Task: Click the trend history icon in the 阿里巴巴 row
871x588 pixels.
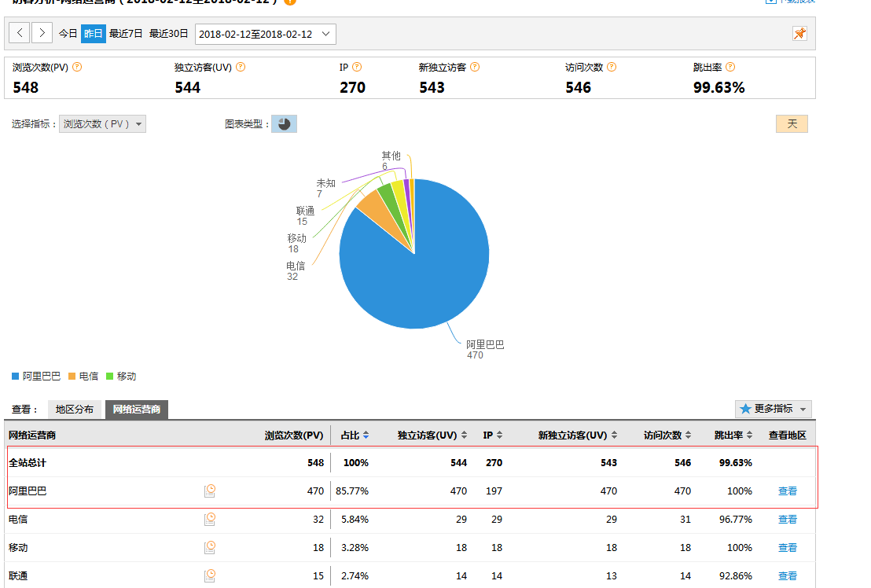Action: (x=210, y=491)
